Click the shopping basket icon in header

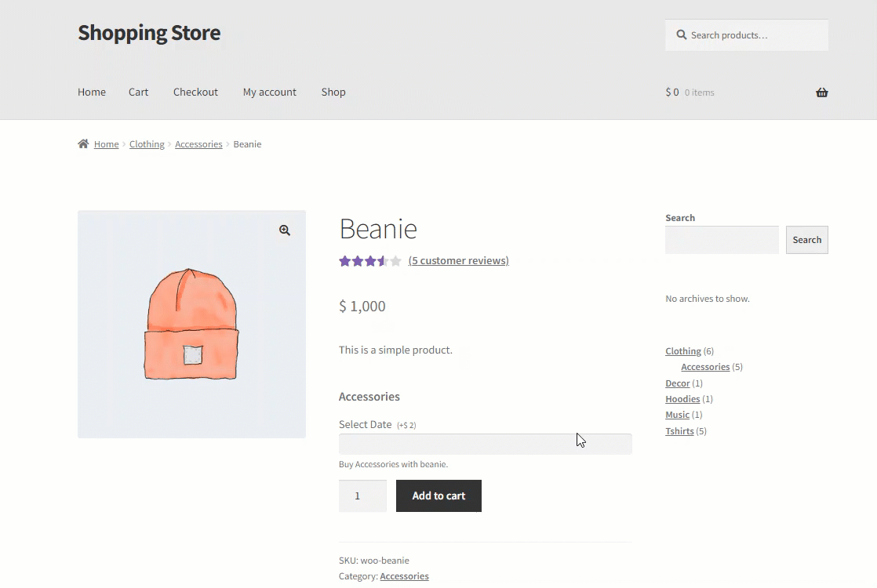821,93
